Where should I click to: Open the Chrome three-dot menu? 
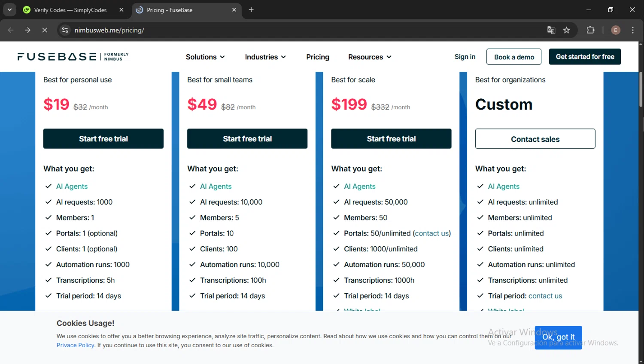(633, 30)
